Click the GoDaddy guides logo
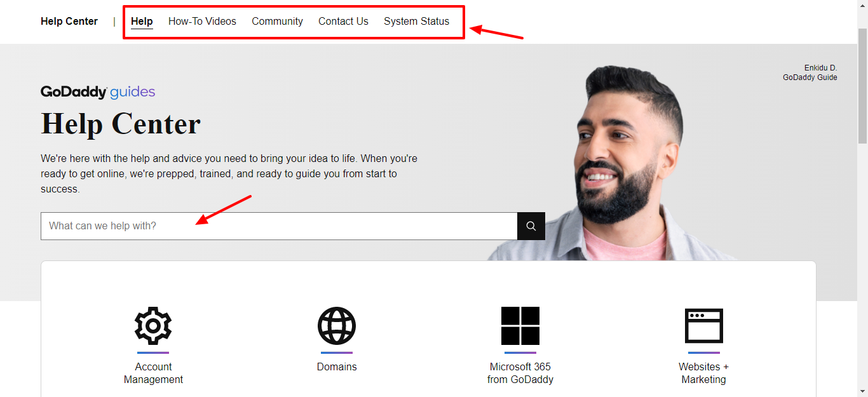 tap(98, 92)
